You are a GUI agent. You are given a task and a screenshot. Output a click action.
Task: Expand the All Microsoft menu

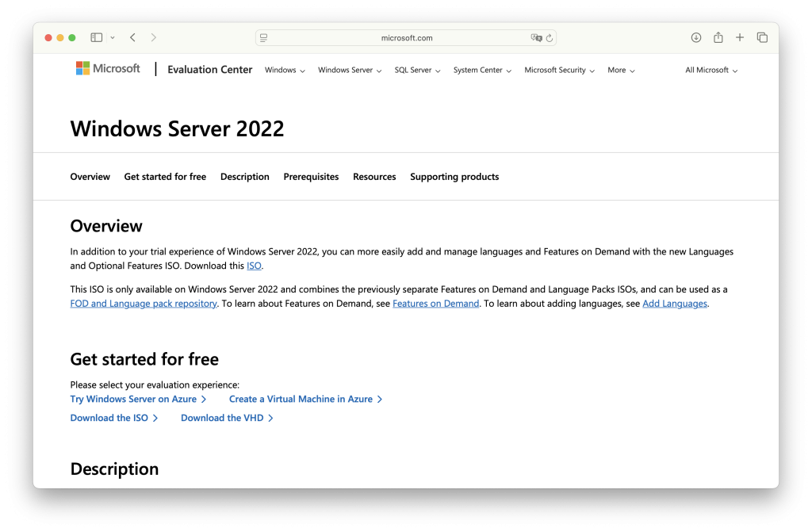click(711, 70)
